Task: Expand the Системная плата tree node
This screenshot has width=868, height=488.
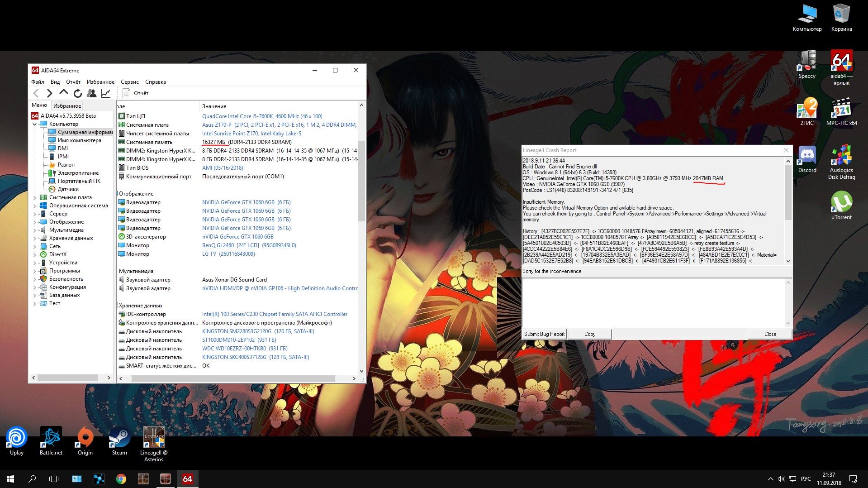Action: point(35,197)
